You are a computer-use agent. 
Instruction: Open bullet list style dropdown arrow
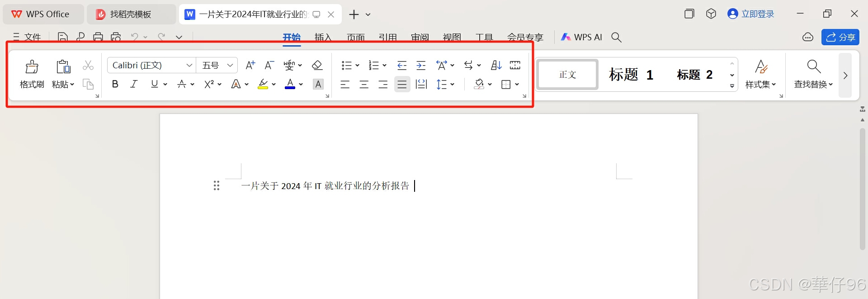click(x=357, y=66)
